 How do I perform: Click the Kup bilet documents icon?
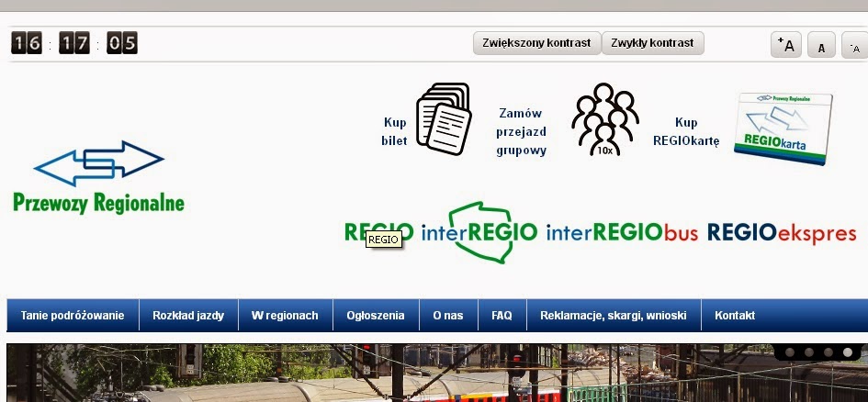click(x=444, y=118)
